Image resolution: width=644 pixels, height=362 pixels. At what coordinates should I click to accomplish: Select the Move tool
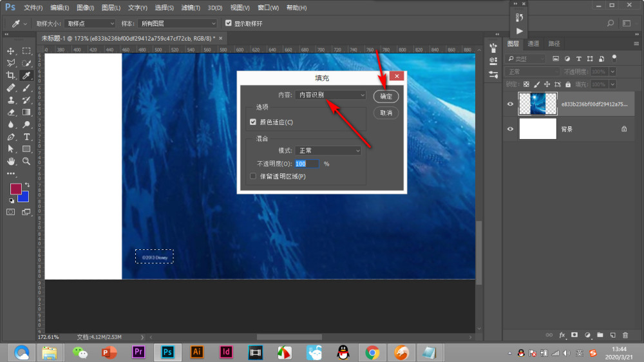11,51
